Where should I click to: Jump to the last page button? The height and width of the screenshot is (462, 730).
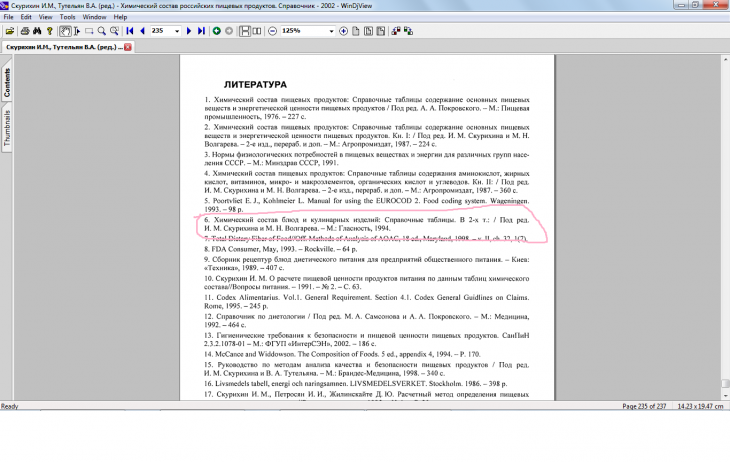202,31
